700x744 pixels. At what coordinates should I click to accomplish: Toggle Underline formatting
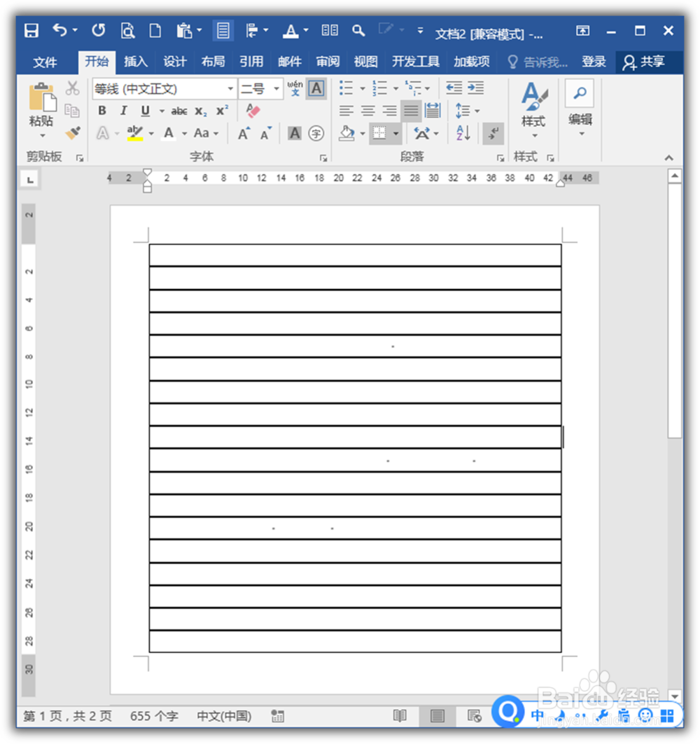click(145, 111)
